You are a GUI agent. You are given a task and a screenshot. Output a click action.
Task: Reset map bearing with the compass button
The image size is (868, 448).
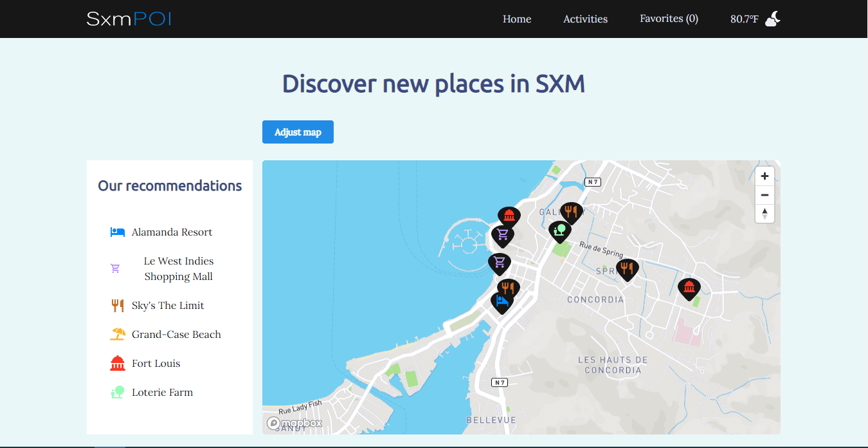click(764, 214)
